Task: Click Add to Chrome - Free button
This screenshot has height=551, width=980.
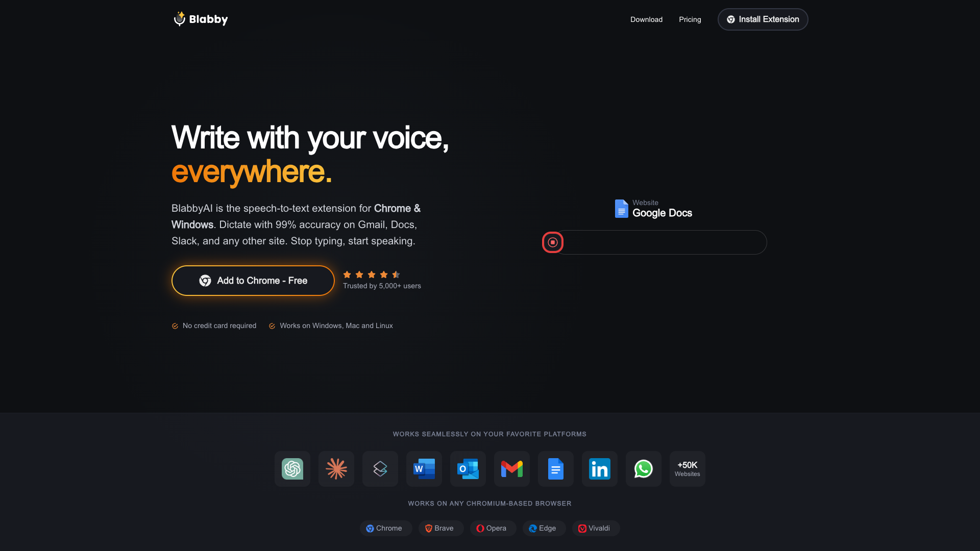Action: coord(253,281)
